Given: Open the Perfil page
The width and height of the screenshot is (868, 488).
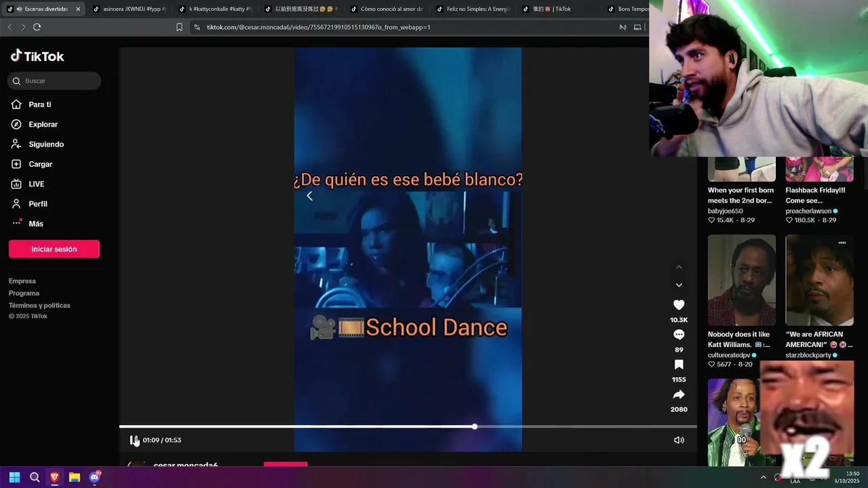Looking at the screenshot, I should (x=37, y=204).
